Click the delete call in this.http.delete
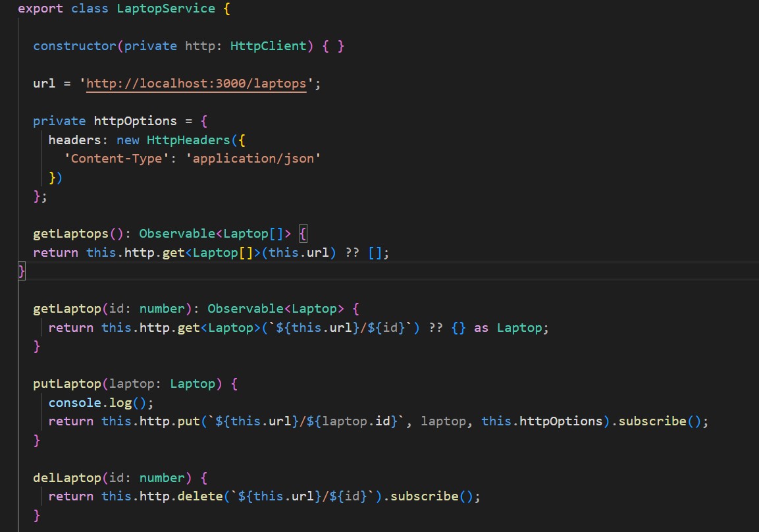Image resolution: width=759 pixels, height=532 pixels. point(199,496)
